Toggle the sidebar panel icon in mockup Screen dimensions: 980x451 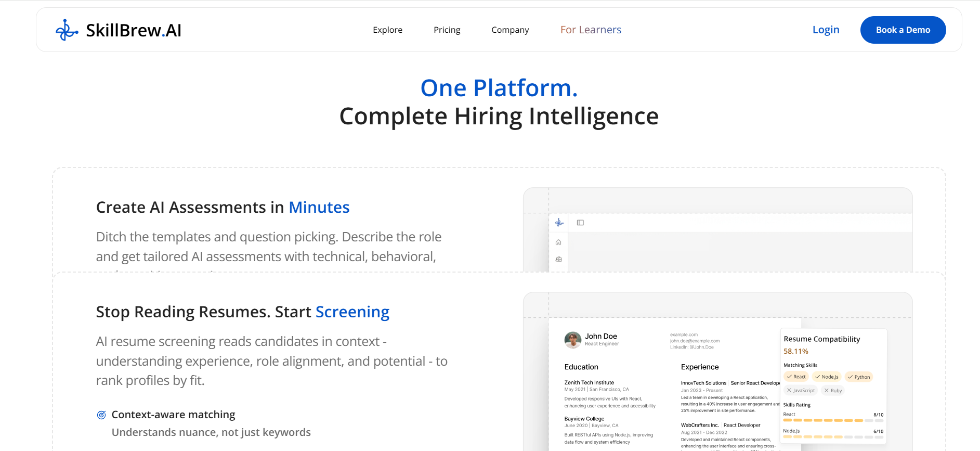(580, 223)
